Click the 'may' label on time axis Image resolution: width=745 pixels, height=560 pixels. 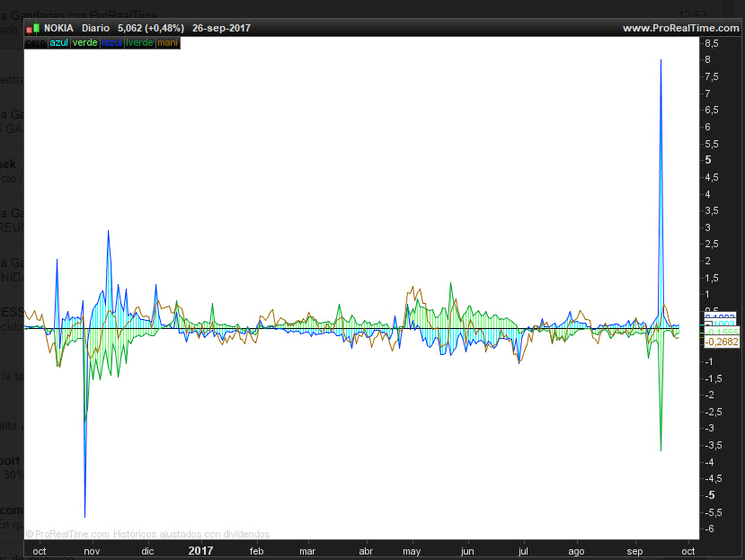(x=412, y=551)
